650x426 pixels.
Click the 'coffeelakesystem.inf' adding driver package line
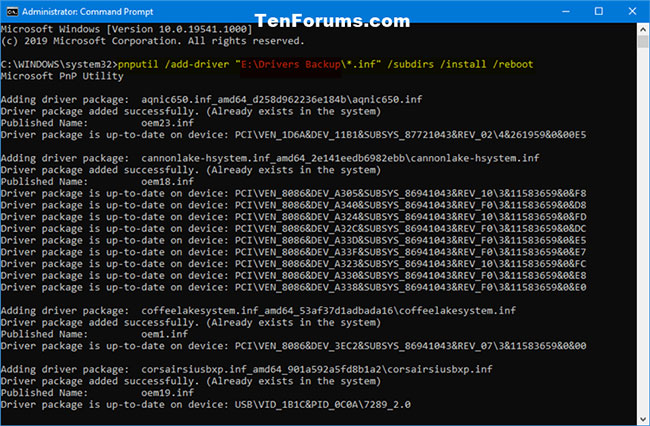[258, 311]
